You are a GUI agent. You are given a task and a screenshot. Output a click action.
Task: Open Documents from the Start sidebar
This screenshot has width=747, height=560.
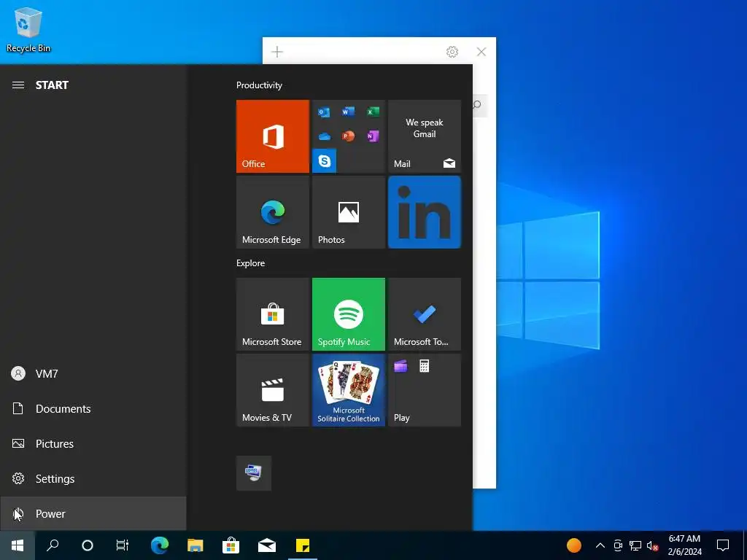[x=93, y=408]
